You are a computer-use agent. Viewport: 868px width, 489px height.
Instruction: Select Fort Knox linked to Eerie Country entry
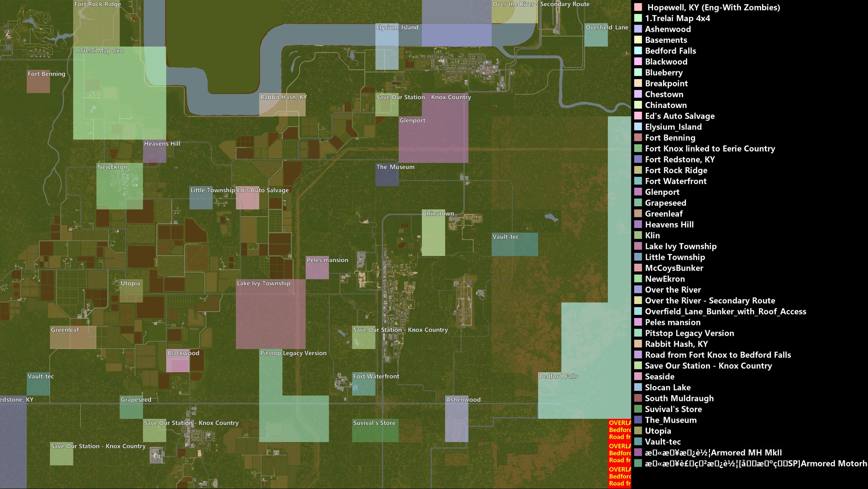710,149
